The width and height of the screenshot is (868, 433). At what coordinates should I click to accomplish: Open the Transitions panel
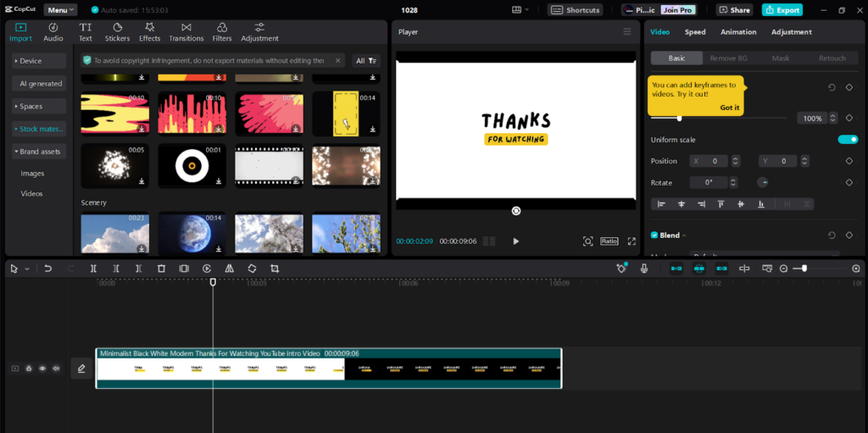(186, 32)
